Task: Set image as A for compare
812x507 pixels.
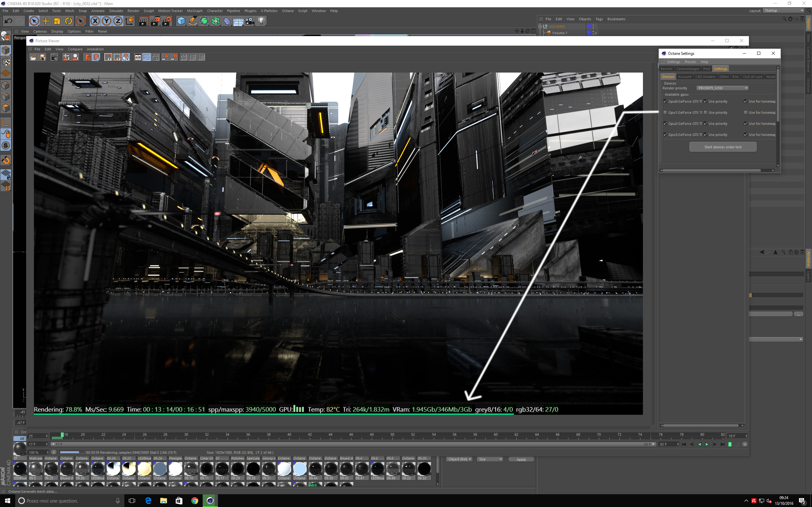Action: click(x=166, y=57)
